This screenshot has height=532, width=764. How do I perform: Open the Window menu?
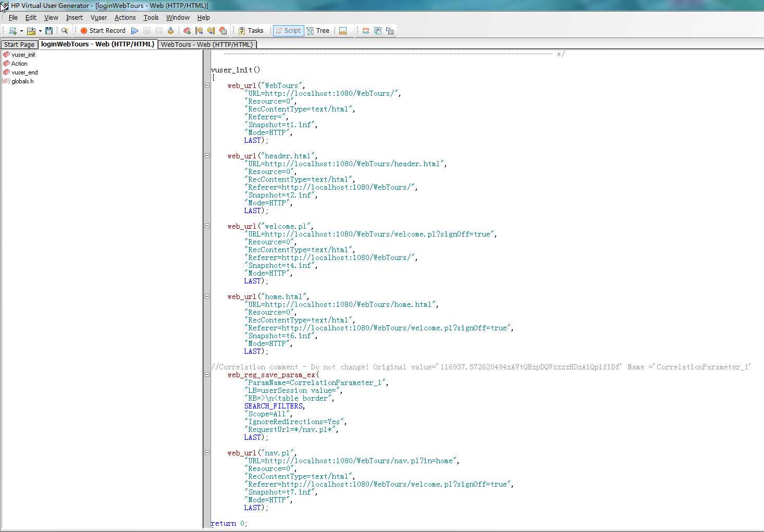coord(178,18)
